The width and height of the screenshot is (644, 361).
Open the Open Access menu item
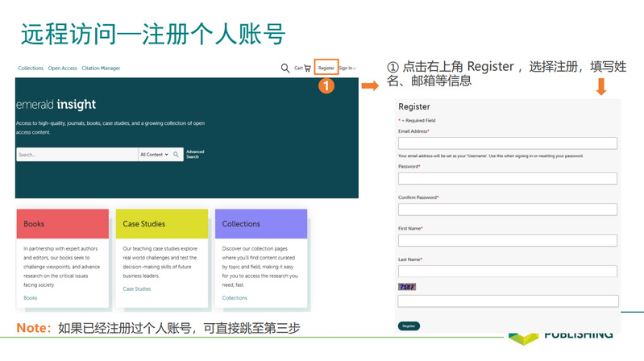(62, 68)
